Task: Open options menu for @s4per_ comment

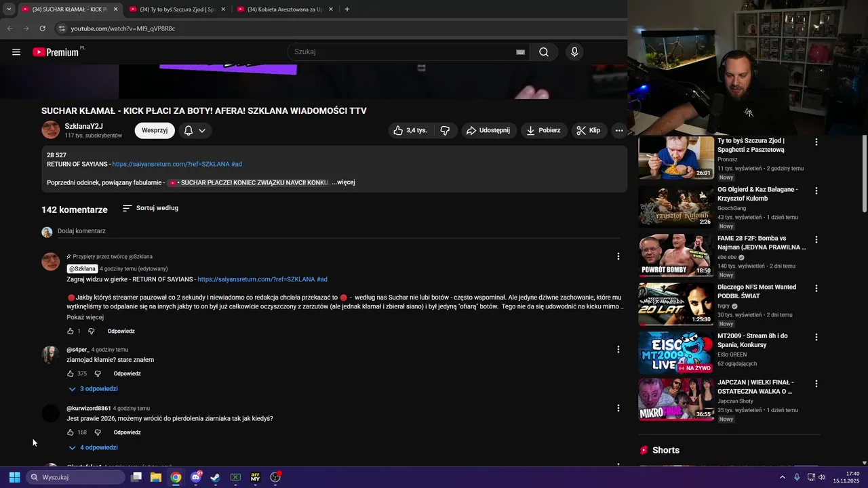Action: tap(618, 350)
